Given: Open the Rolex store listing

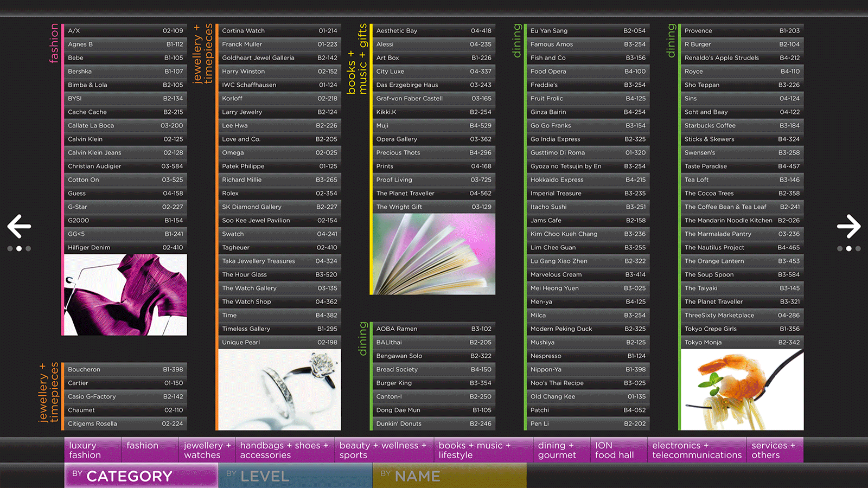Looking at the screenshot, I should (x=279, y=194).
